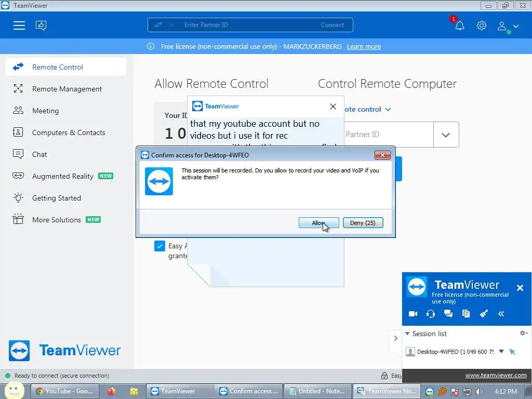This screenshot has width=532, height=399.
Task: Click the TeamViewer logo in sidebar bottom
Action: click(x=64, y=351)
